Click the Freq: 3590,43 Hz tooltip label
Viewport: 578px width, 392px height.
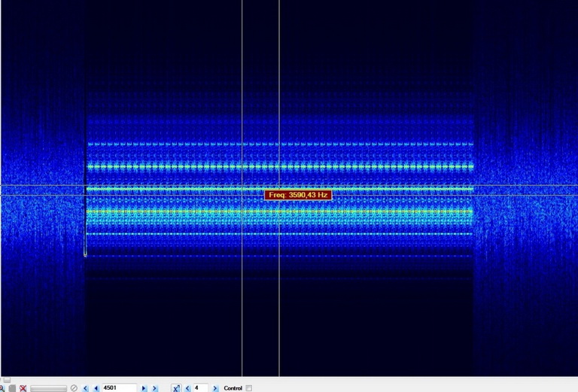coord(298,195)
